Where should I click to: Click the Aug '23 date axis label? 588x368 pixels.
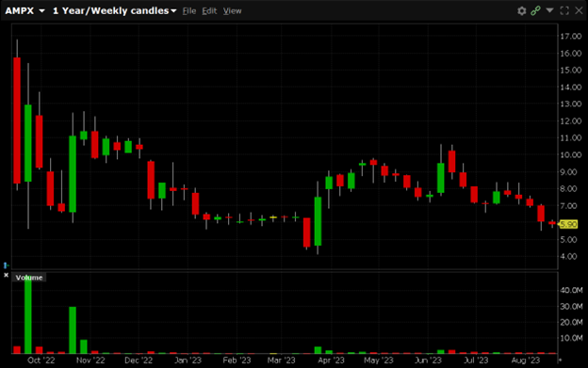tap(526, 360)
